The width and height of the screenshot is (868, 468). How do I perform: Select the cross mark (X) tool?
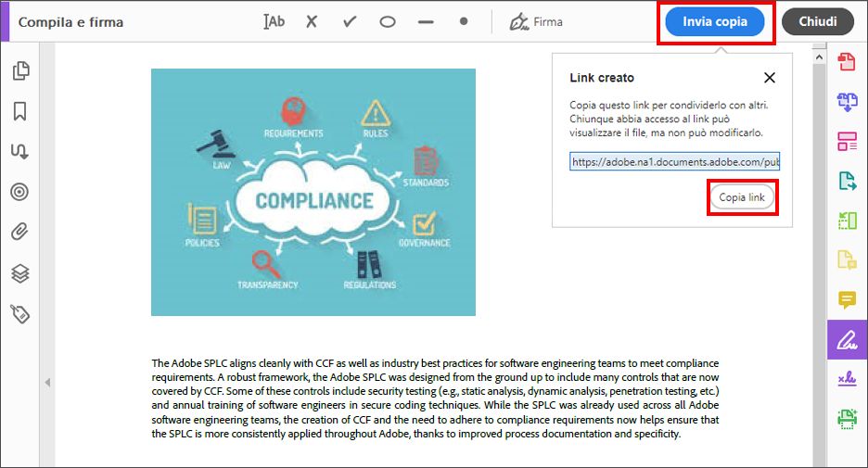(312, 21)
